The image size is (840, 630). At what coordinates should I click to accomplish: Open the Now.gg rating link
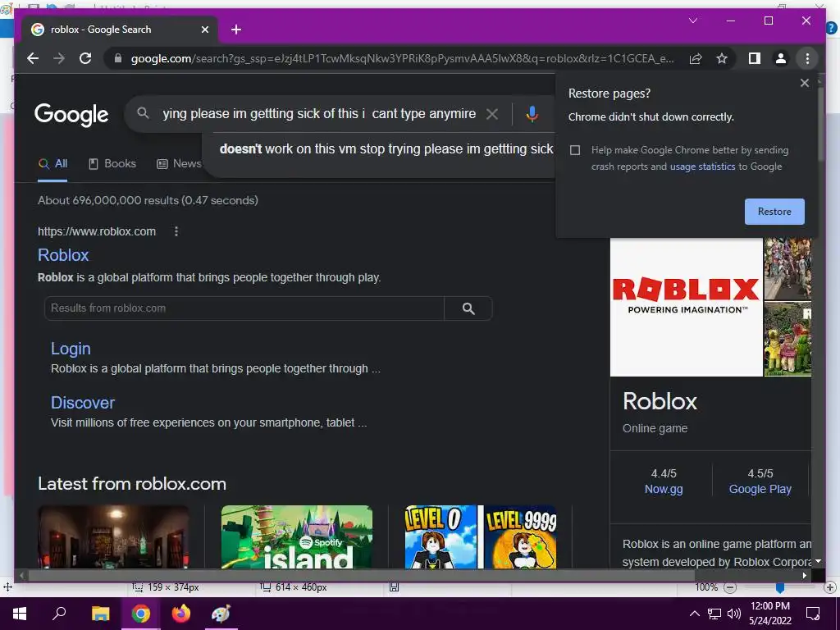[663, 489]
